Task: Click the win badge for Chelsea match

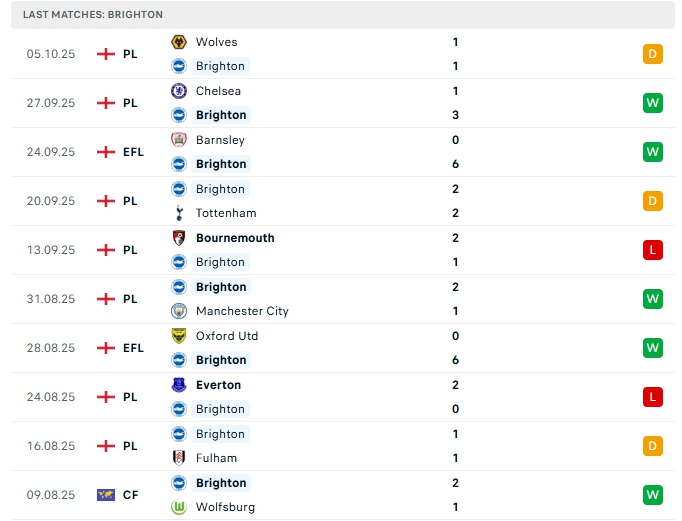Action: pyautogui.click(x=653, y=103)
